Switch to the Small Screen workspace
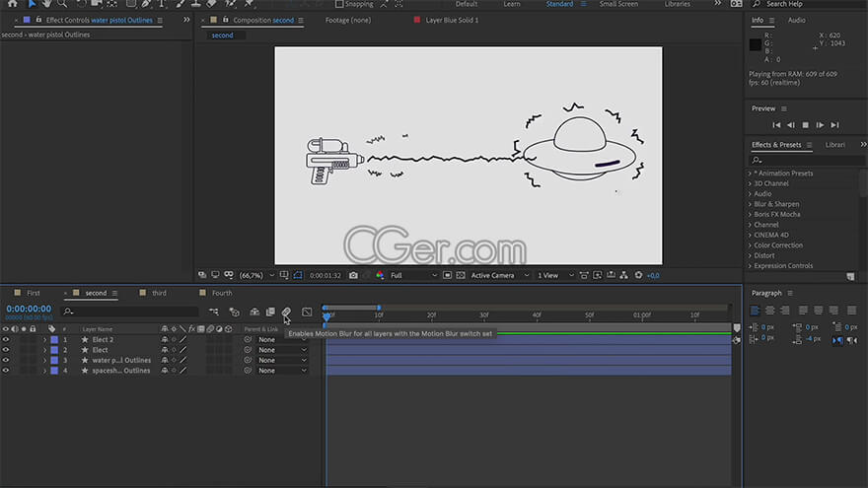Viewport: 868px width, 488px height. 618,4
